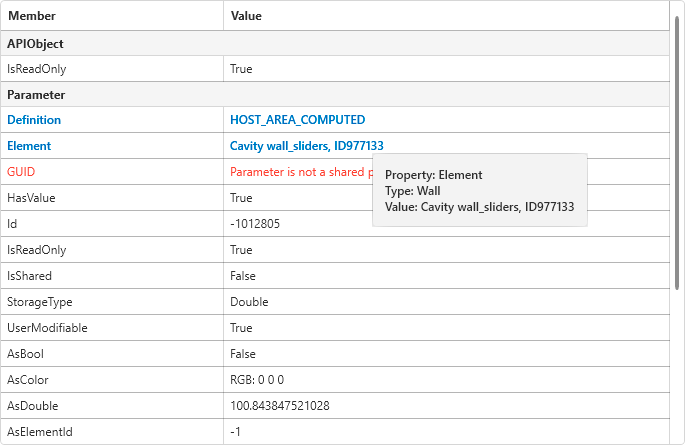This screenshot has width=685, height=445.
Task: Click the vertical scrollbar thumb
Action: point(677,150)
